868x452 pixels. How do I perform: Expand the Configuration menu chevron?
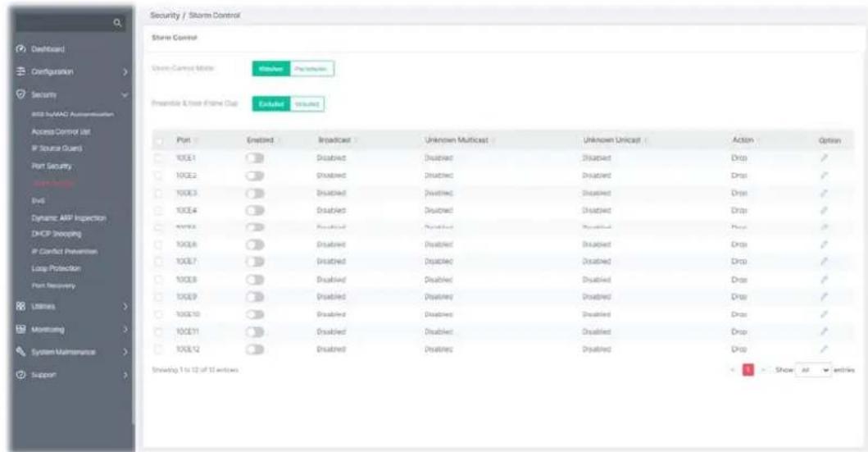pos(125,72)
